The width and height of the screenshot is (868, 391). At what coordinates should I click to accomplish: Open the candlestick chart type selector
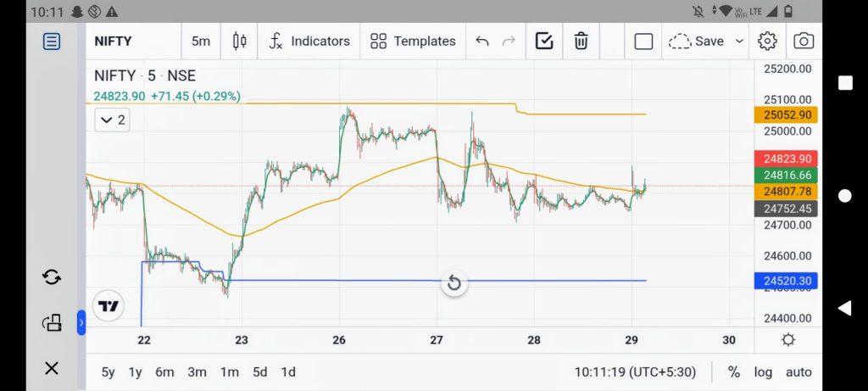click(239, 42)
